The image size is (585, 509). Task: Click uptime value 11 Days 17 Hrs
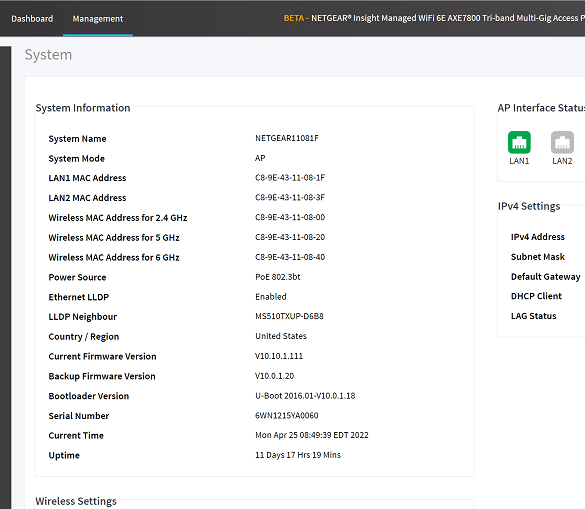pos(298,455)
